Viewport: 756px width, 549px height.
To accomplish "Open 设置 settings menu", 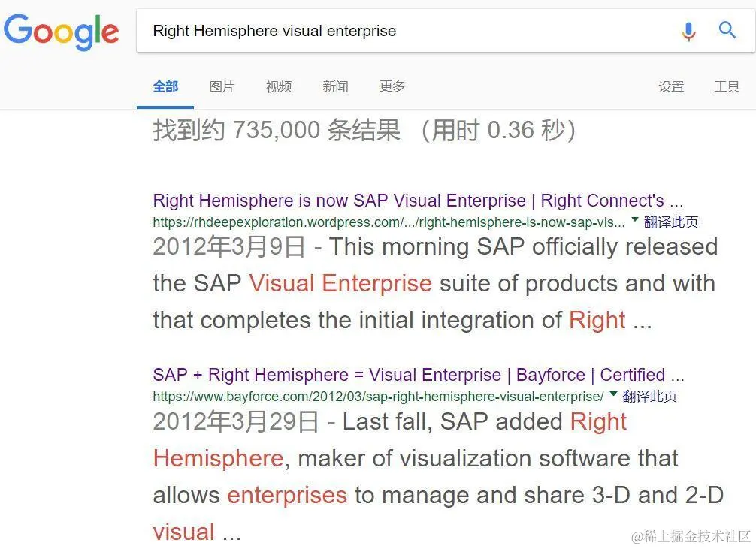I will 671,86.
